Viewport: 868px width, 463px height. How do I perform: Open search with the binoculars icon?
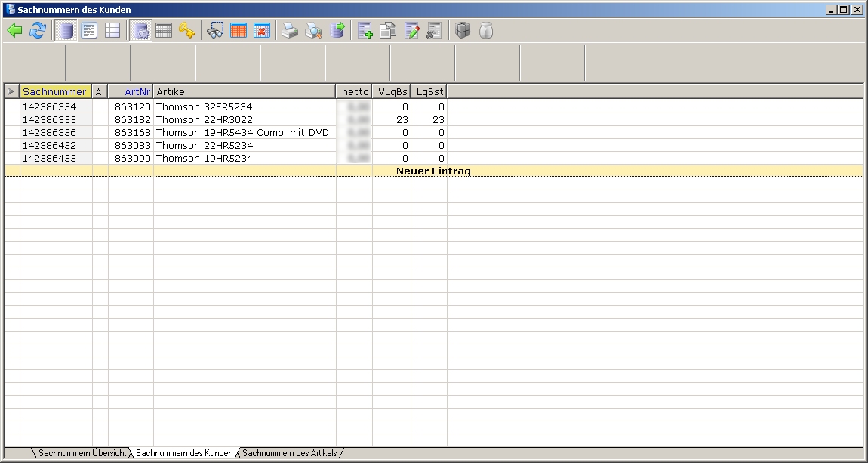pyautogui.click(x=215, y=31)
